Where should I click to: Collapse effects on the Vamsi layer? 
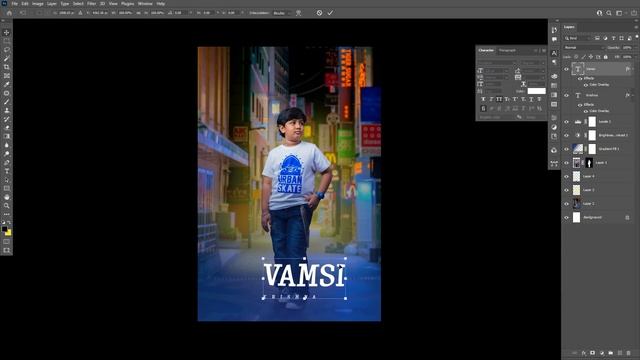(632, 69)
